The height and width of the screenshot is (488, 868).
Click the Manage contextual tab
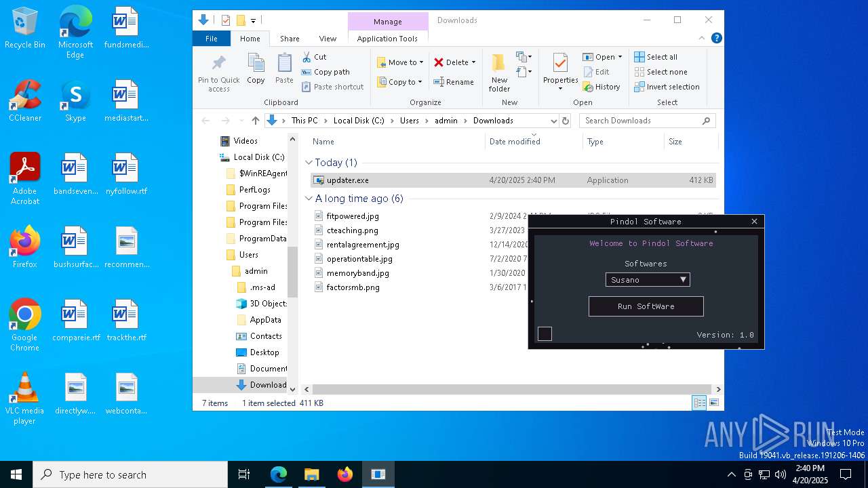click(x=388, y=22)
